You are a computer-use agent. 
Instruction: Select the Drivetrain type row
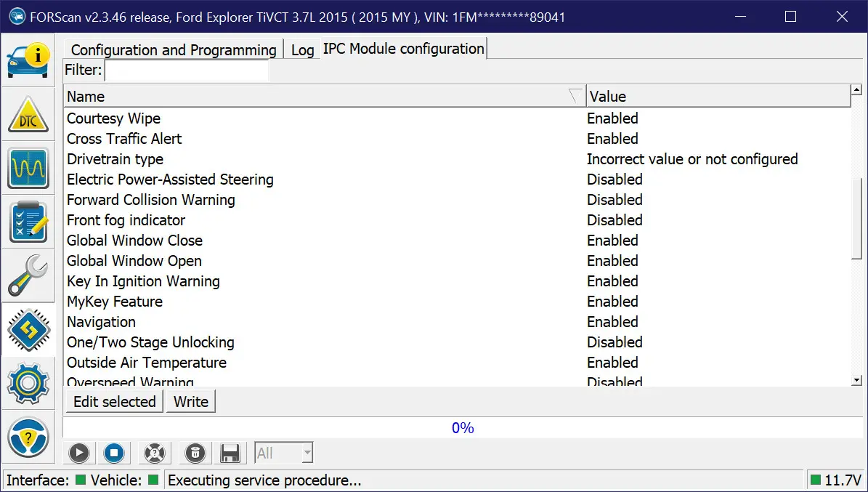[x=458, y=159]
